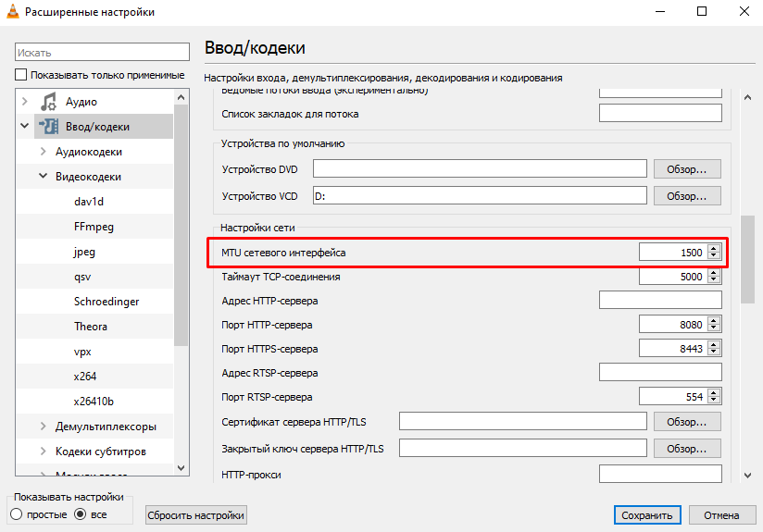The width and height of the screenshot is (763, 532).
Task: Expand the Аудио tree section
Action: pos(25,102)
